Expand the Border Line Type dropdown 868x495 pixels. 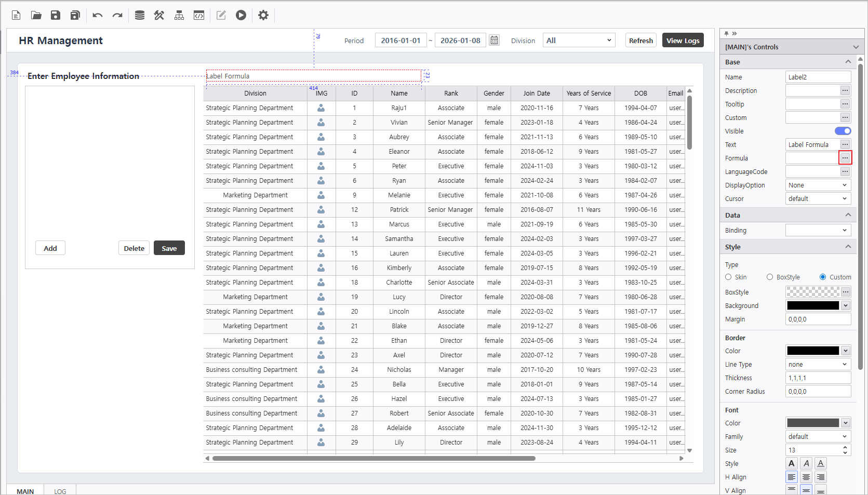pyautogui.click(x=818, y=365)
